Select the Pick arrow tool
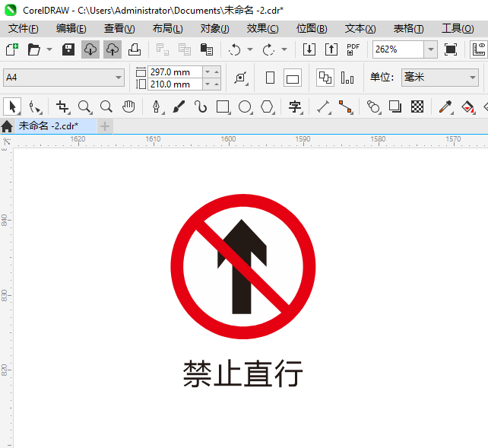 (12, 106)
